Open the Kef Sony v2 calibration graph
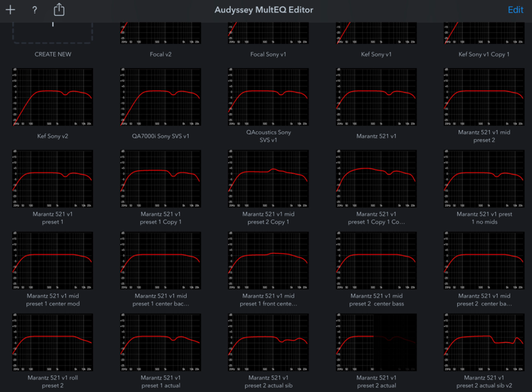 [53, 97]
